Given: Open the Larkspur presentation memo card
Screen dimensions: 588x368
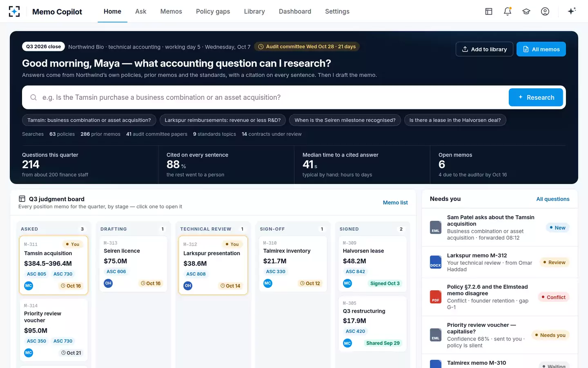Looking at the screenshot, I should click(213, 265).
